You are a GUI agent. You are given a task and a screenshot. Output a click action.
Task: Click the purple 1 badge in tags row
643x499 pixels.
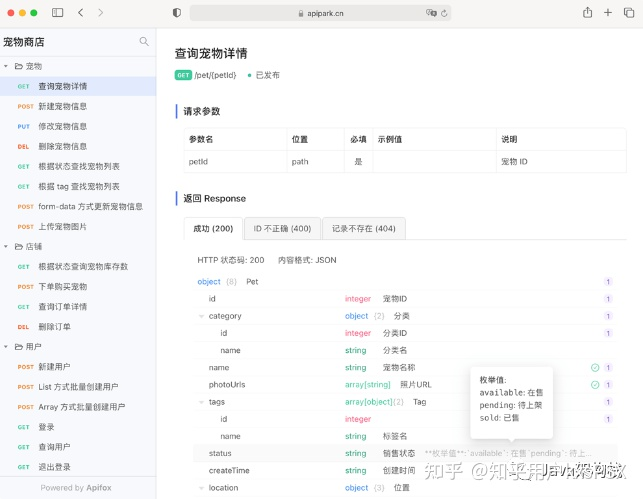pos(608,402)
